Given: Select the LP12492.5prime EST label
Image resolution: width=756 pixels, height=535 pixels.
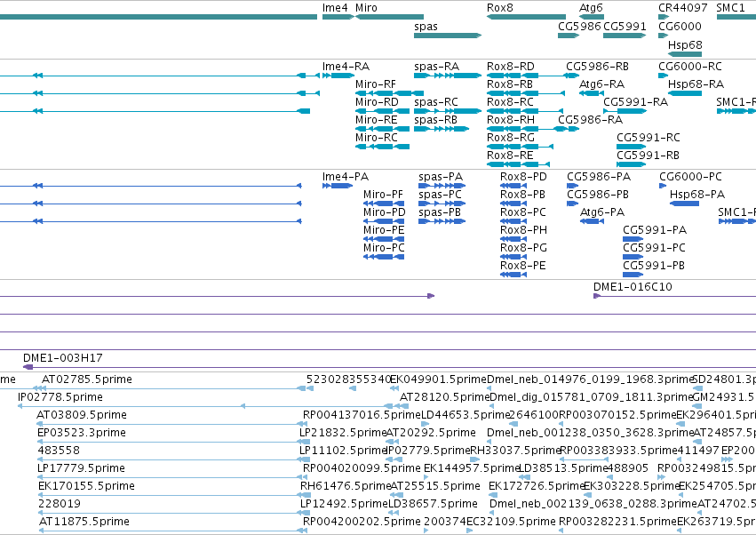Looking at the screenshot, I should pos(344,504).
